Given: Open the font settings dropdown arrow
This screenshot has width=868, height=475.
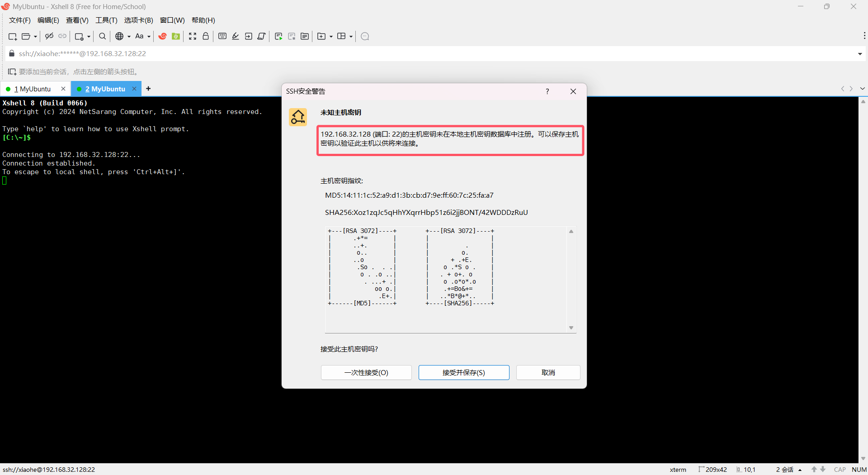Looking at the screenshot, I should tap(148, 36).
